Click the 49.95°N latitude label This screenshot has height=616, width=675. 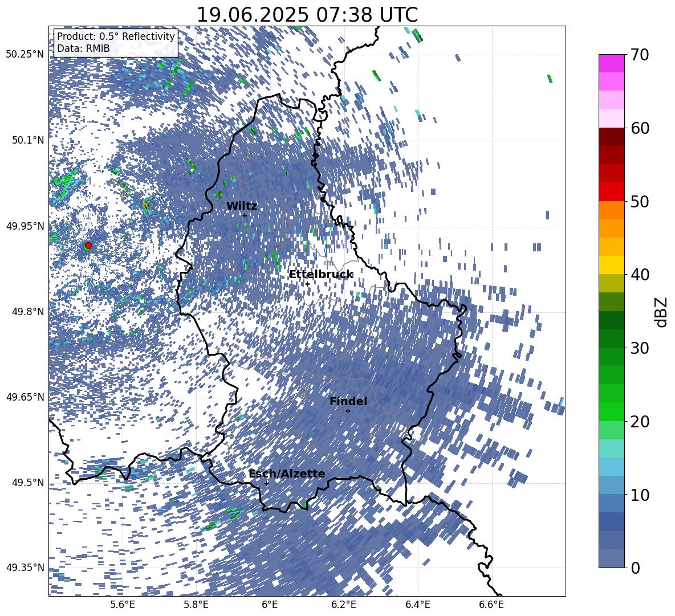(x=25, y=226)
